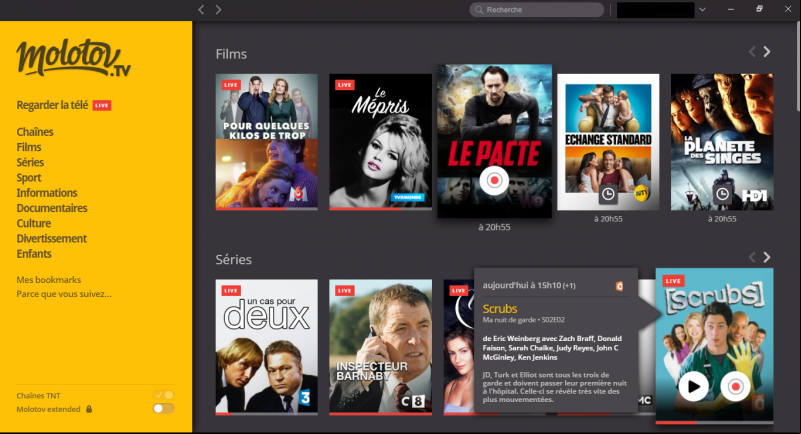This screenshot has width=801, height=434.
Task: Open the Documentaires category
Action: pyautogui.click(x=52, y=208)
